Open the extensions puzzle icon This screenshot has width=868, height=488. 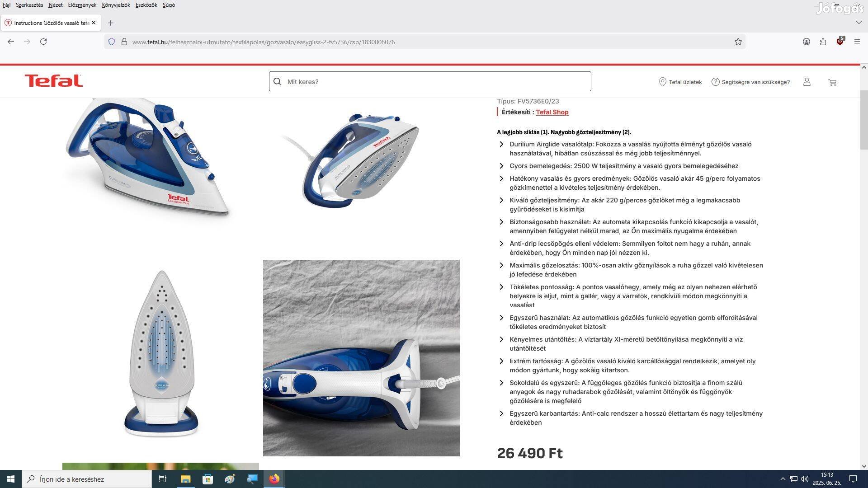coord(823,42)
